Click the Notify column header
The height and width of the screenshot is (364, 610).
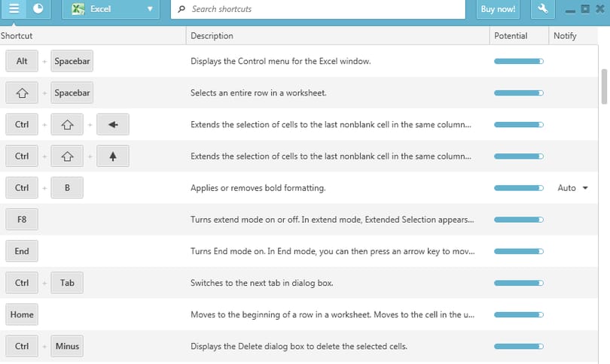(x=565, y=36)
